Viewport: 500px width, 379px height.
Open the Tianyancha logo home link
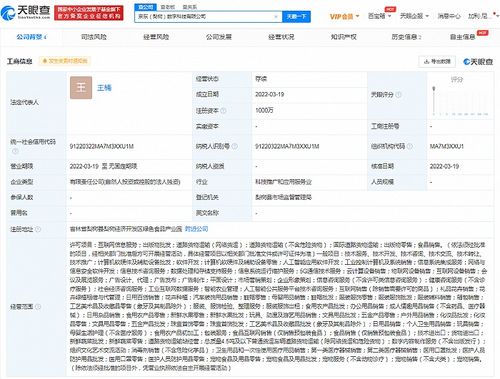25,13
